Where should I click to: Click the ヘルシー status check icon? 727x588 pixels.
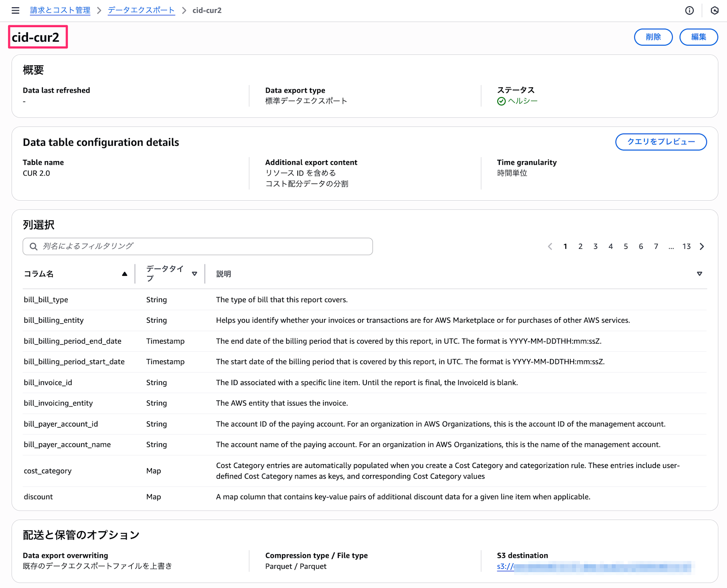pos(501,101)
